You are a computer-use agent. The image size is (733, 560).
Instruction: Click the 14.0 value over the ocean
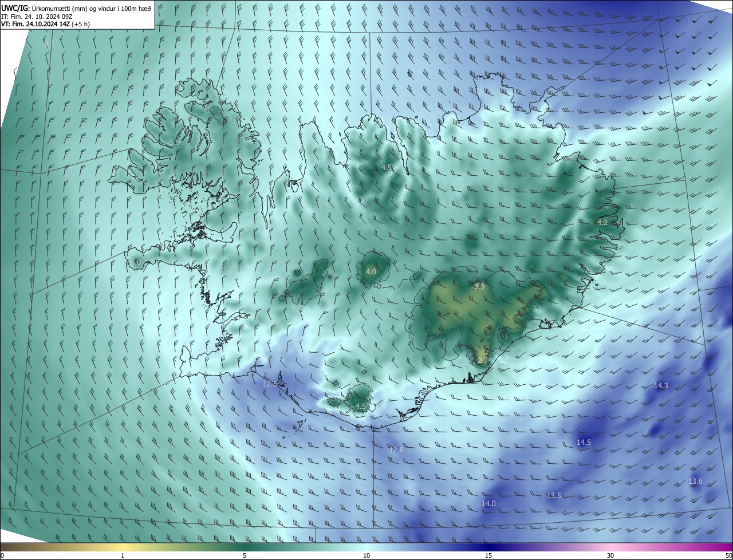488,504
